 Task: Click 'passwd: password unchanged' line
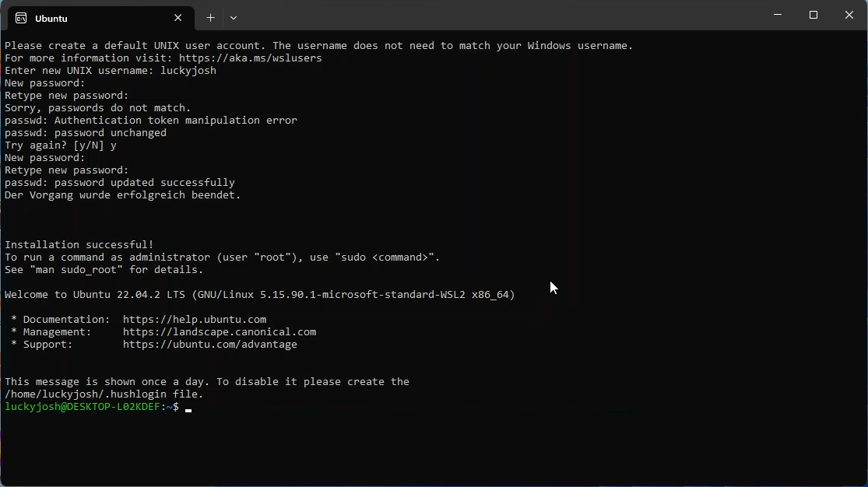(86, 133)
